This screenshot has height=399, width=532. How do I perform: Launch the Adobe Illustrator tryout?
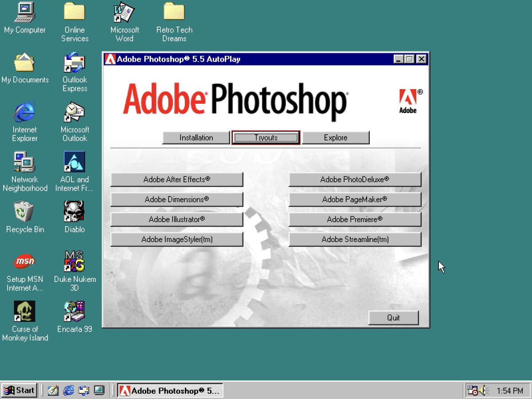tap(177, 219)
